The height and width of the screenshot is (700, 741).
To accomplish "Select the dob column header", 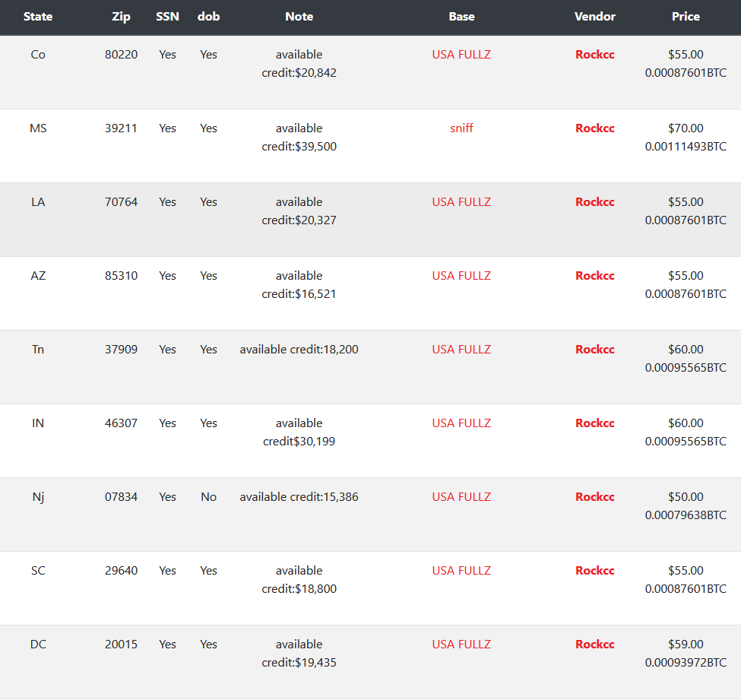I will coord(208,17).
